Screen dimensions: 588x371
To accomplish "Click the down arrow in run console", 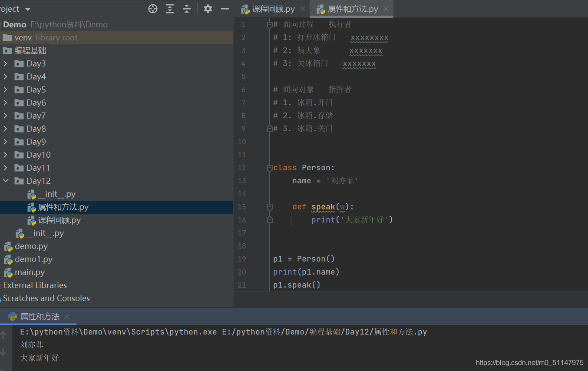I will click(x=3, y=351).
